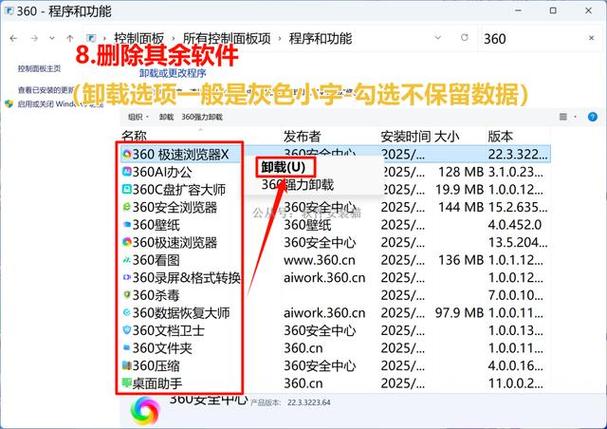Viewport: 607px width, 429px height.
Task: Open help with the blue question mark
Action: (x=592, y=117)
